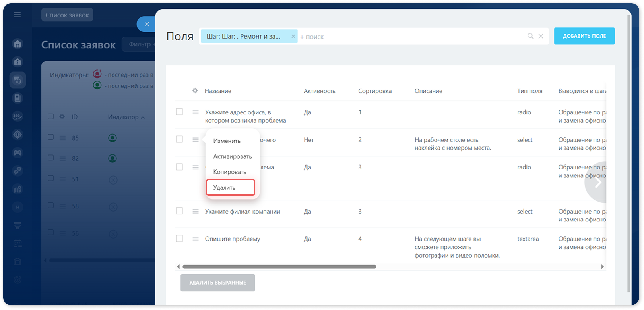Open row menu for 'Опишите проблему' field
644x310 pixels.
(196, 239)
